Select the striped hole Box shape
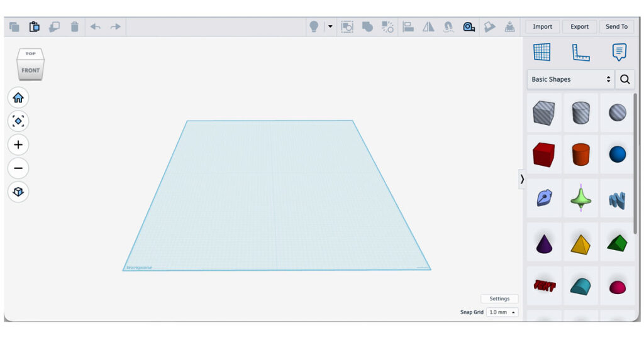 pyautogui.click(x=544, y=113)
